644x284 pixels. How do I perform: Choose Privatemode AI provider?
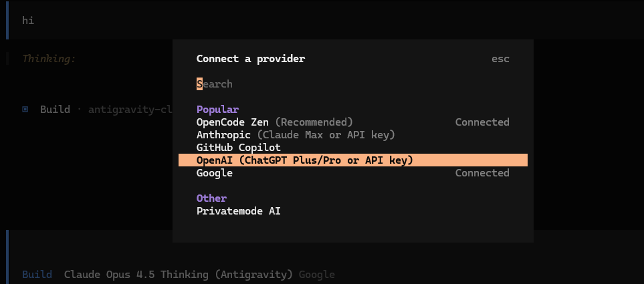coord(238,211)
